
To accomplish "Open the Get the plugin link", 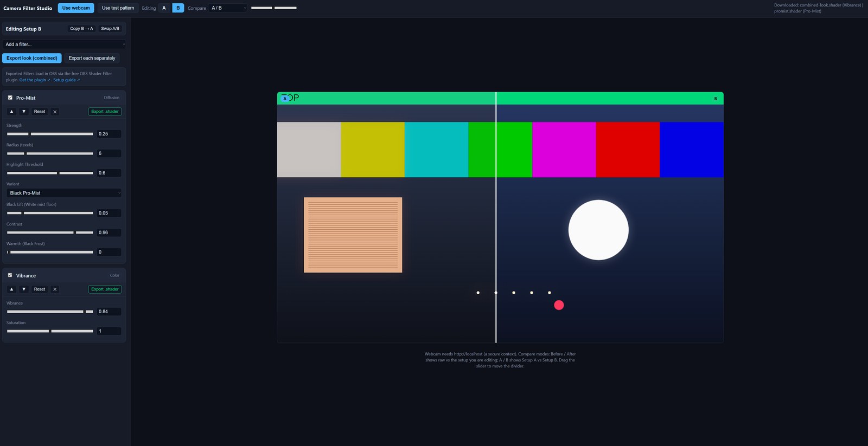I will 35,80.
